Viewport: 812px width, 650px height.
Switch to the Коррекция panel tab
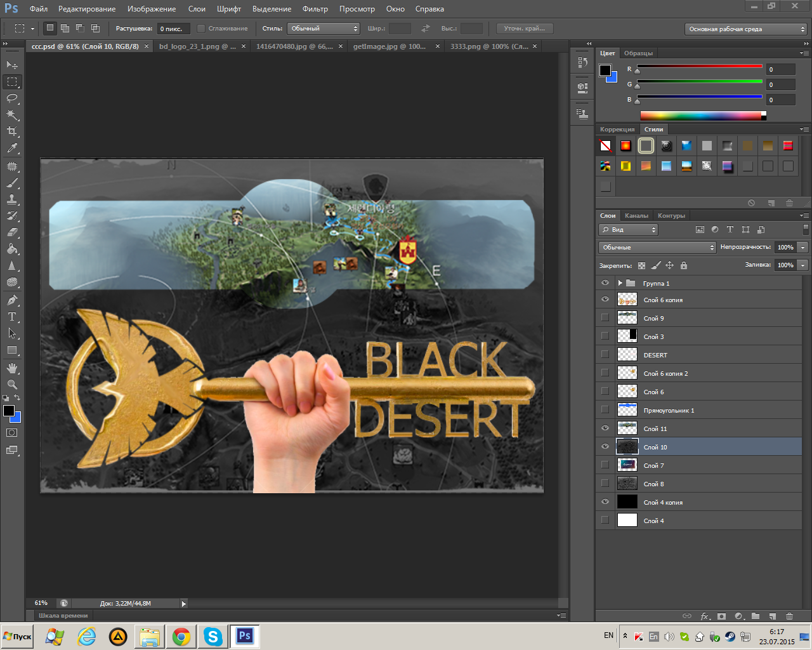click(x=617, y=129)
